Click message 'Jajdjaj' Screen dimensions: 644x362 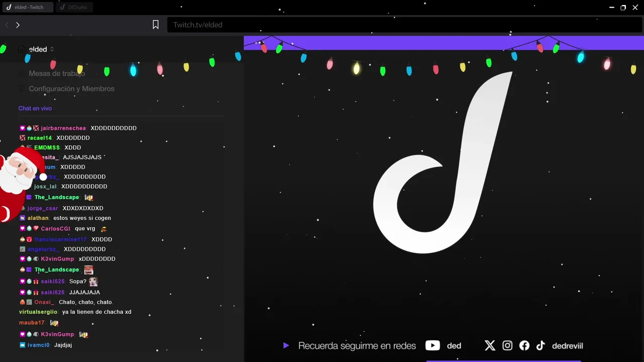[x=63, y=345]
